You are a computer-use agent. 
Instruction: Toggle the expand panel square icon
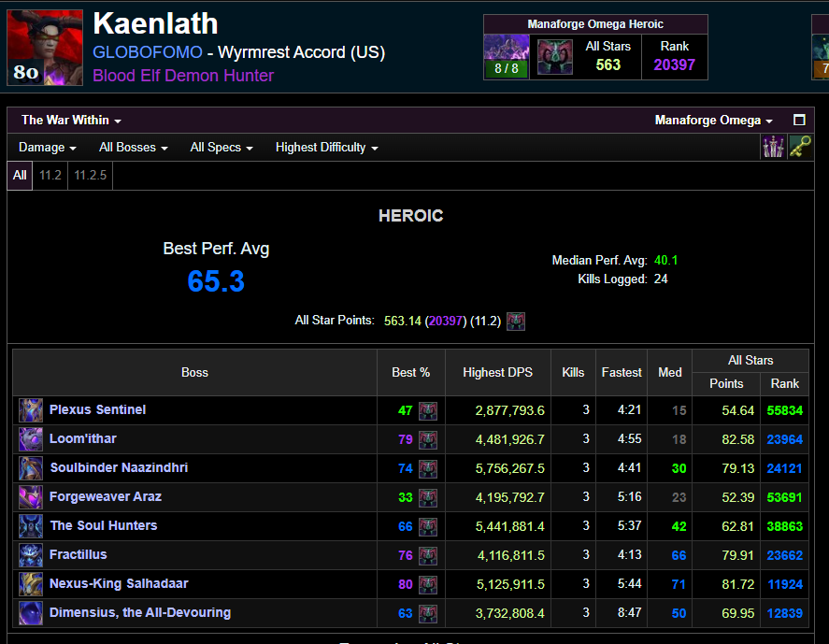pos(799,120)
